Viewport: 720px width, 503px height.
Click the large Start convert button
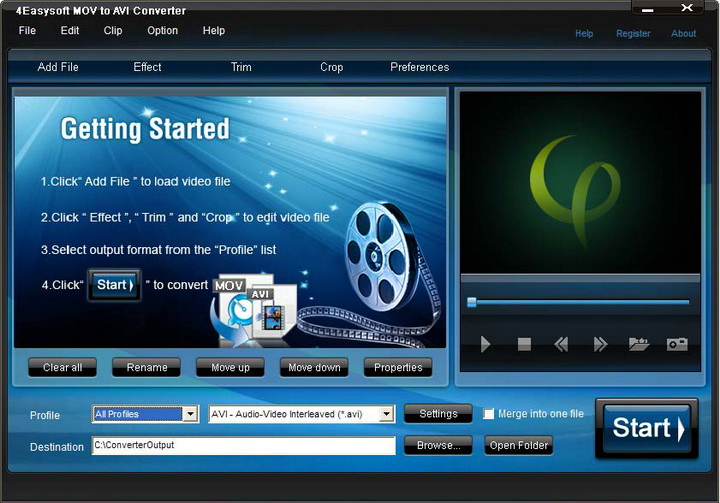647,428
